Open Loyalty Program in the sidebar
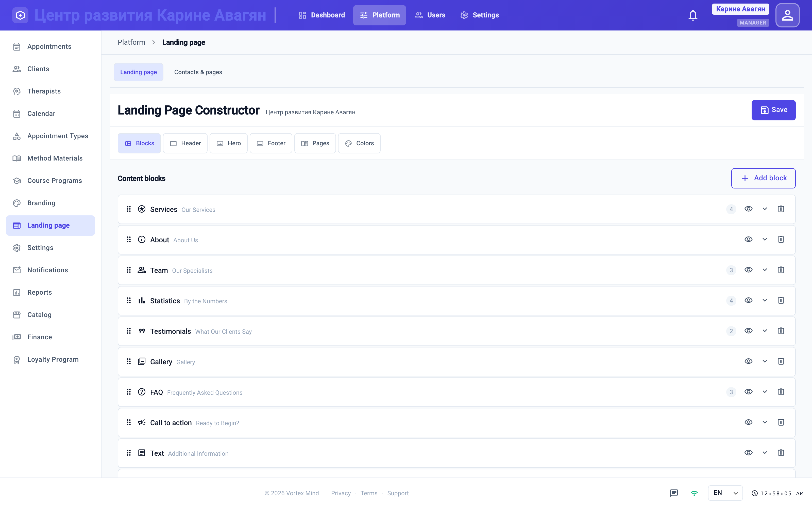Image resolution: width=812 pixels, height=508 pixels. click(50, 359)
